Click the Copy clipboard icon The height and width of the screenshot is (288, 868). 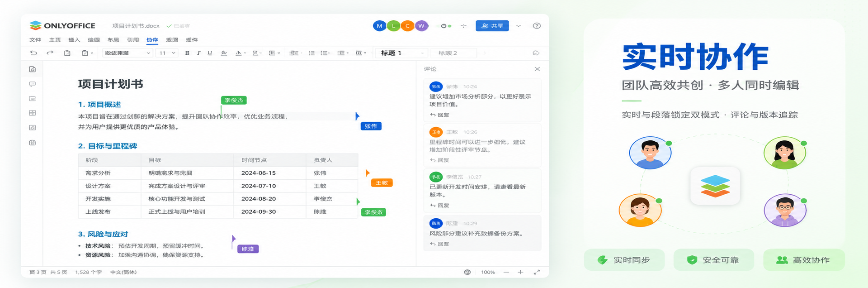click(x=67, y=53)
